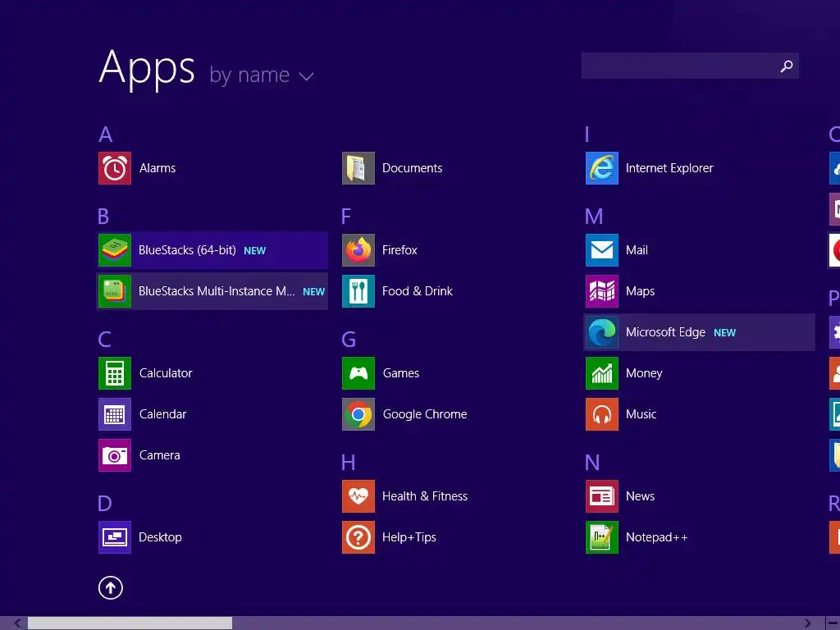
Task: Click inside the apps search field
Action: pos(690,66)
